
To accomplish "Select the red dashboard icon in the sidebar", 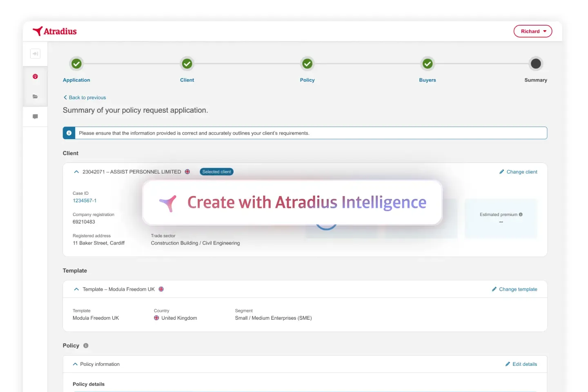I will [x=35, y=76].
